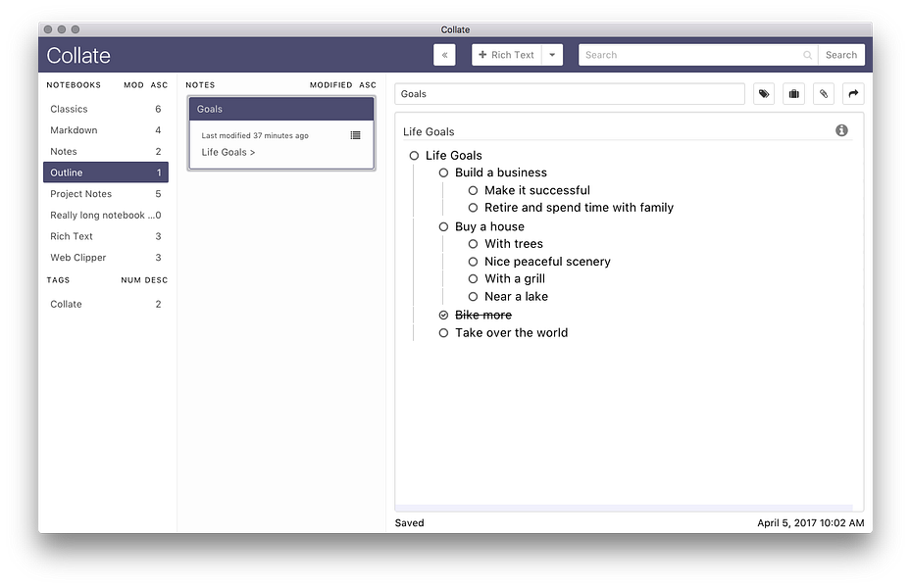The height and width of the screenshot is (588, 911).
Task: Click the outline list icon on Goals card
Action: coord(355,135)
